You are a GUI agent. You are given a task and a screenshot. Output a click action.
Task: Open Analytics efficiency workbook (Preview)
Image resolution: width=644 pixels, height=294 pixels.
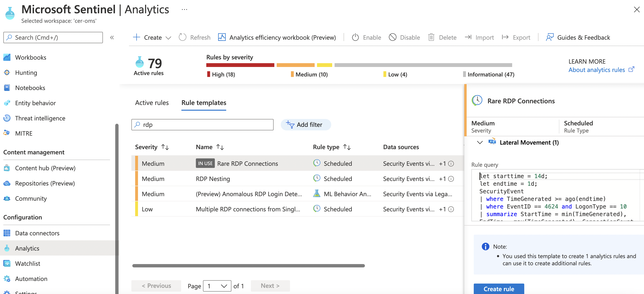[277, 37]
